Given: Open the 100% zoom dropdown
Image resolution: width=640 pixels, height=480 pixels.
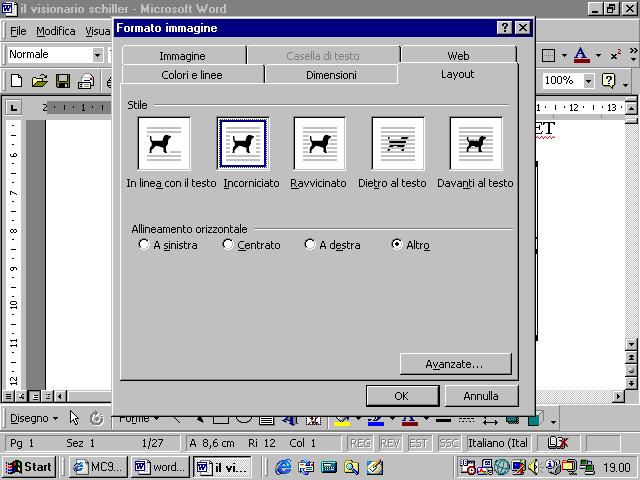Looking at the screenshot, I should pos(588,81).
